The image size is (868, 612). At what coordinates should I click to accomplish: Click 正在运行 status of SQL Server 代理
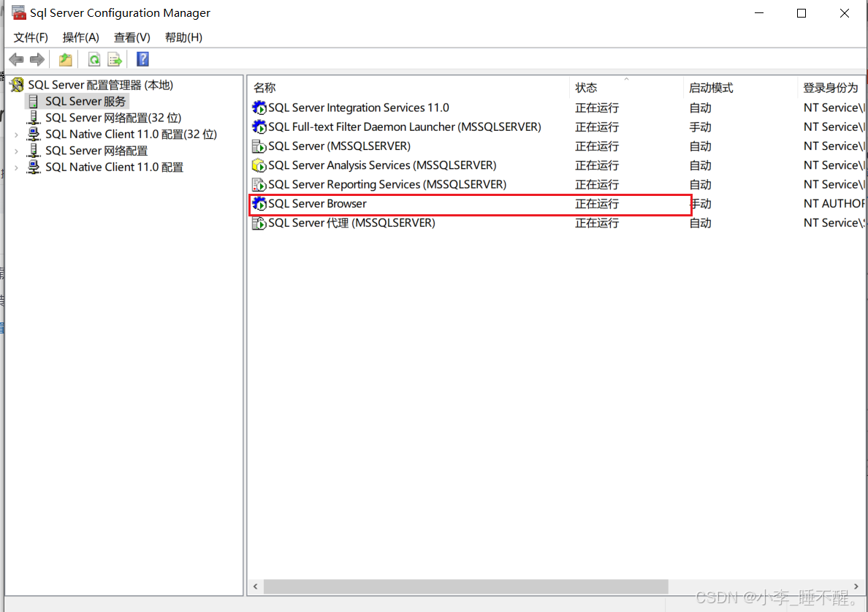(597, 223)
